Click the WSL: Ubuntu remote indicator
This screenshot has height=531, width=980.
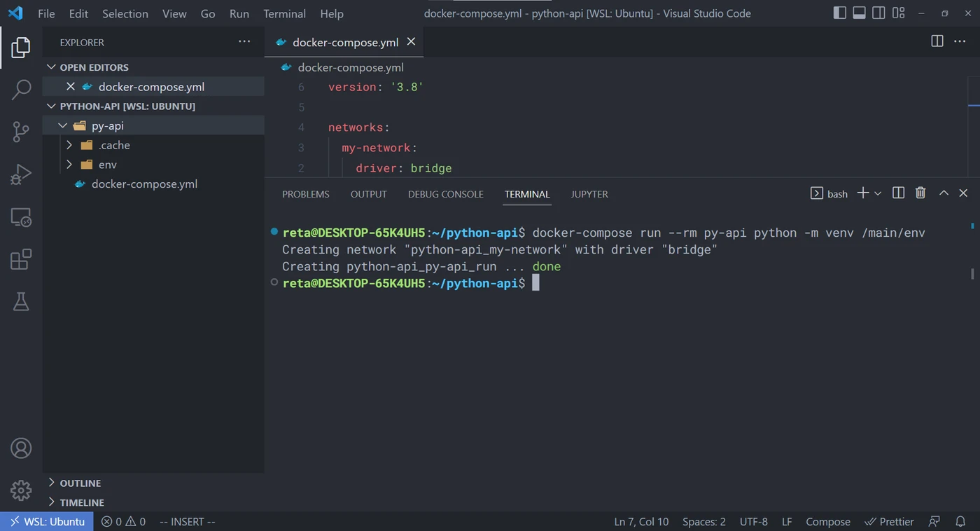pos(47,521)
